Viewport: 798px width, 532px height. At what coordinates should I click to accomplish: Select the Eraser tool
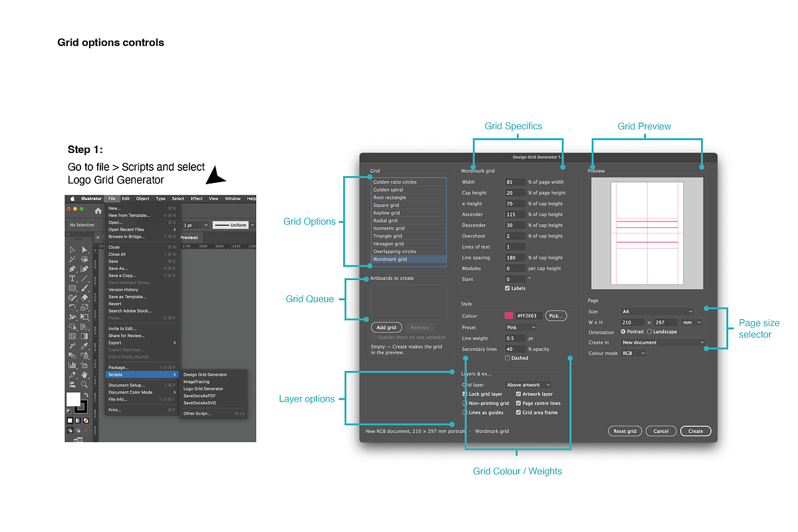[84, 297]
